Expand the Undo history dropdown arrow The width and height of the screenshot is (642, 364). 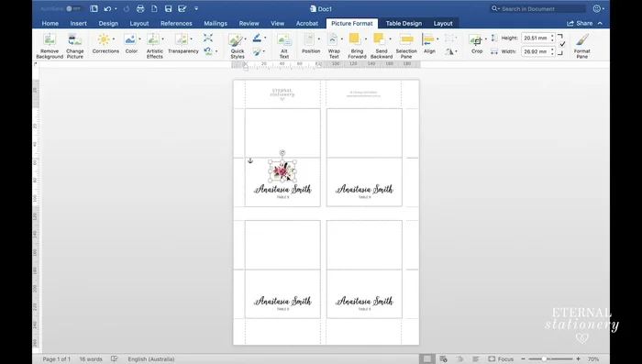[x=116, y=8]
